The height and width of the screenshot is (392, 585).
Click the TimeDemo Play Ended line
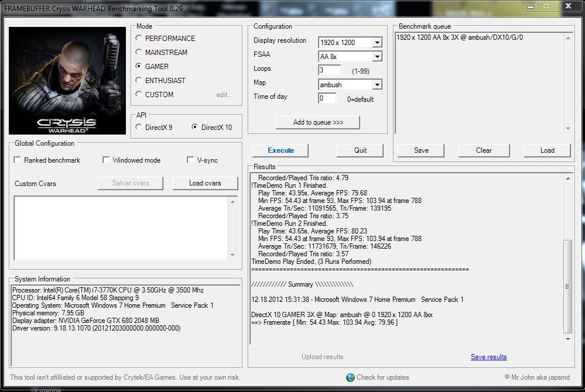tap(312, 262)
